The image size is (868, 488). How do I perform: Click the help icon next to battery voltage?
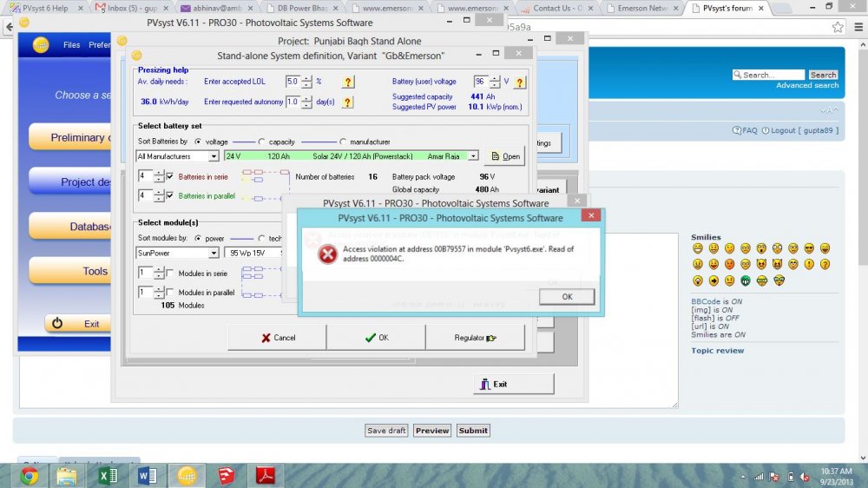coord(519,82)
